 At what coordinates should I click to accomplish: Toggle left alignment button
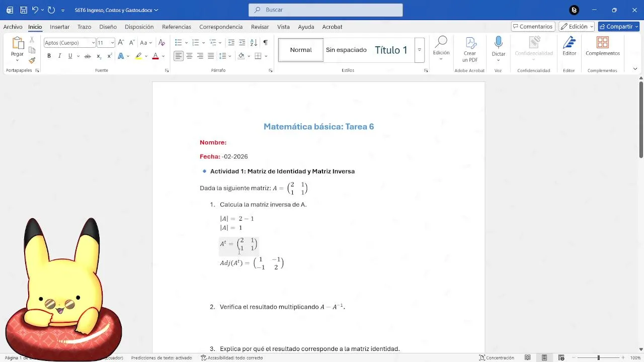pos(179,56)
